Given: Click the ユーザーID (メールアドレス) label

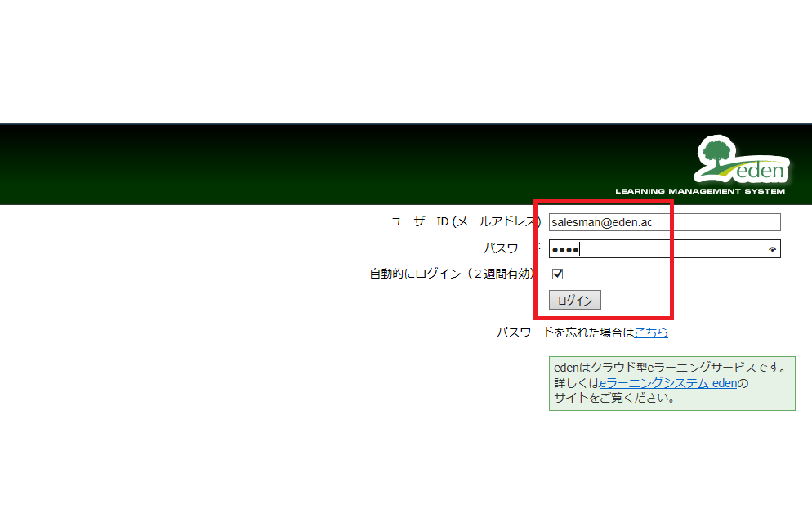Looking at the screenshot, I should pyautogui.click(x=466, y=222).
